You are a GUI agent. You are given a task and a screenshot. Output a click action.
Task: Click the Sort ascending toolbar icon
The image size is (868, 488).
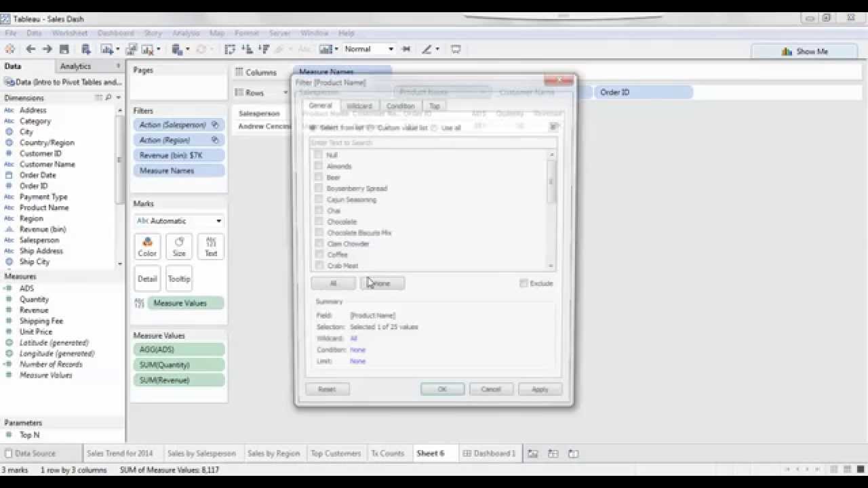click(247, 49)
